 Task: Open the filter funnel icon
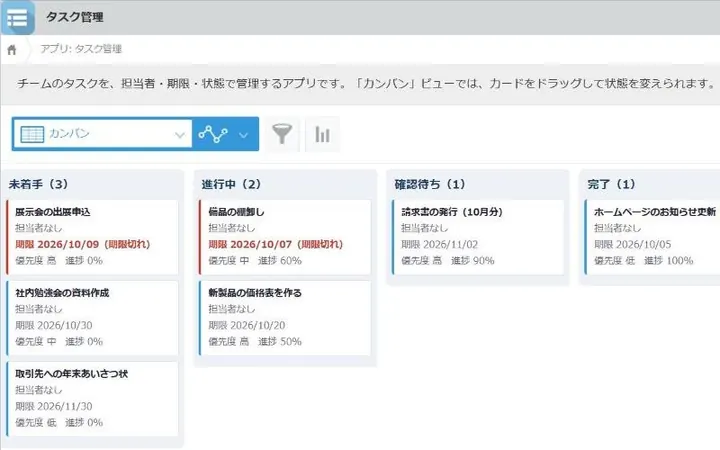(282, 134)
